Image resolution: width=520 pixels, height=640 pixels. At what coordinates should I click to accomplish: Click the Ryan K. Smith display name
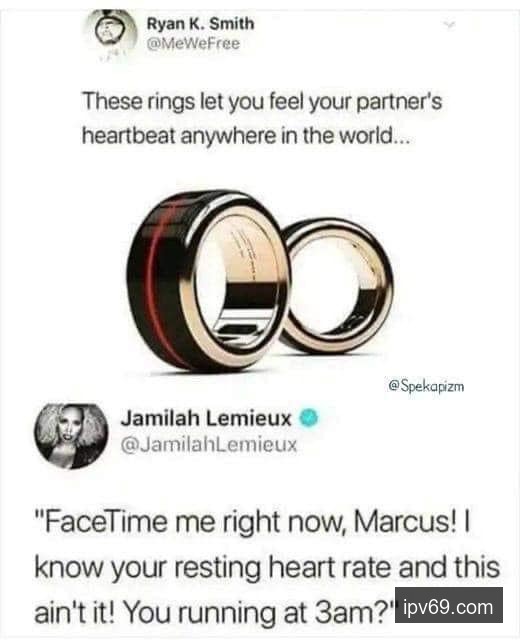click(x=200, y=24)
